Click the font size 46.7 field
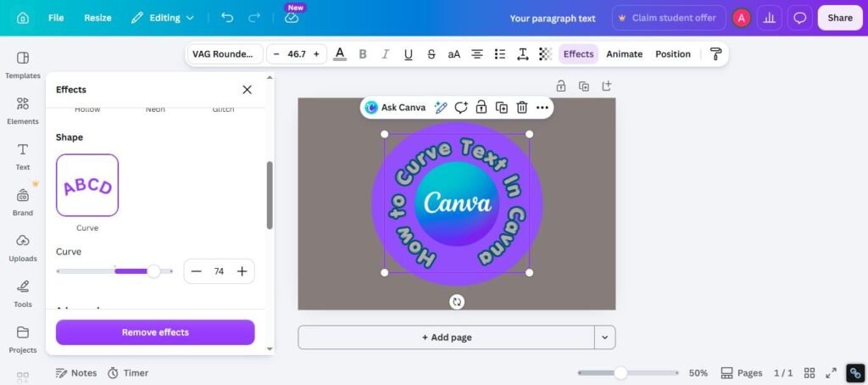 297,53
